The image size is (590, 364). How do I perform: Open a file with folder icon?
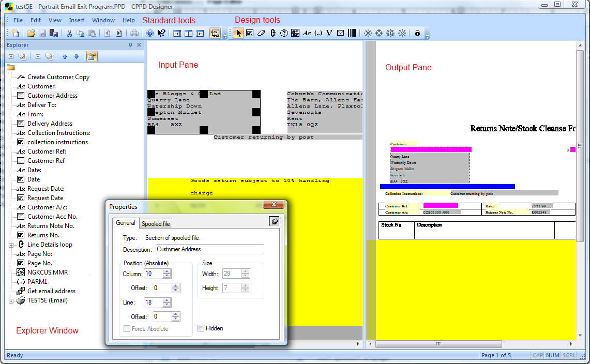(31, 33)
